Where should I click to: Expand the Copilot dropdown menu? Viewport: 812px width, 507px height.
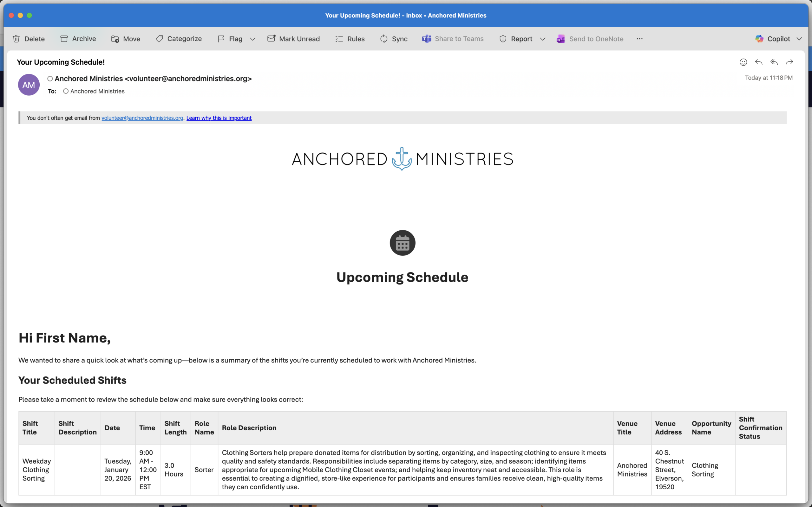click(799, 39)
